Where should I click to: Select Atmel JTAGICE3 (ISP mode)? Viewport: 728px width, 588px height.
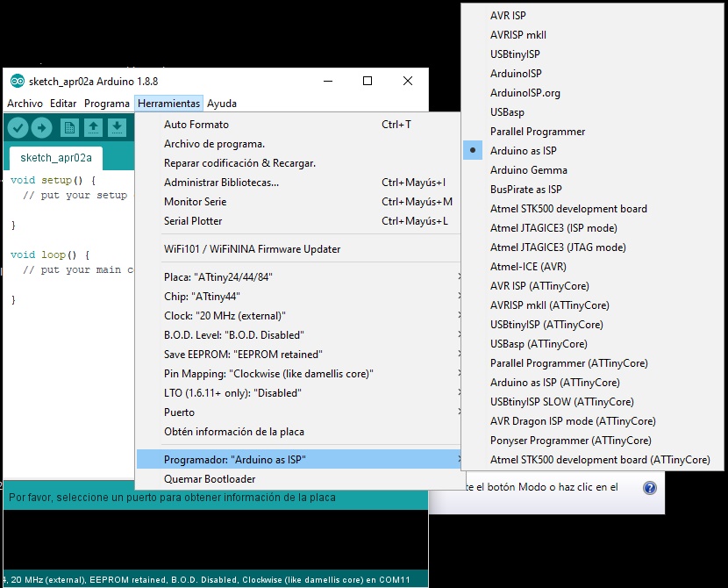(592, 228)
